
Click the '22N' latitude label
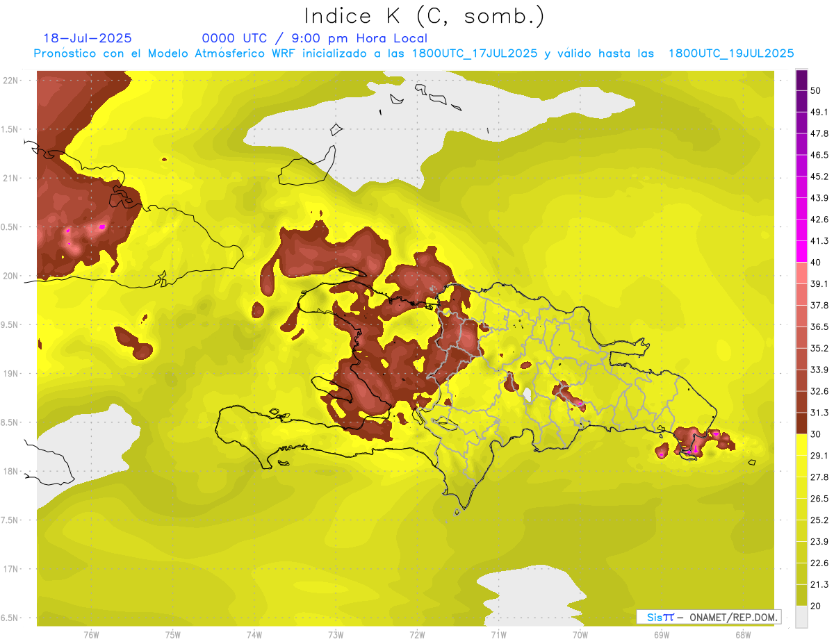point(10,80)
